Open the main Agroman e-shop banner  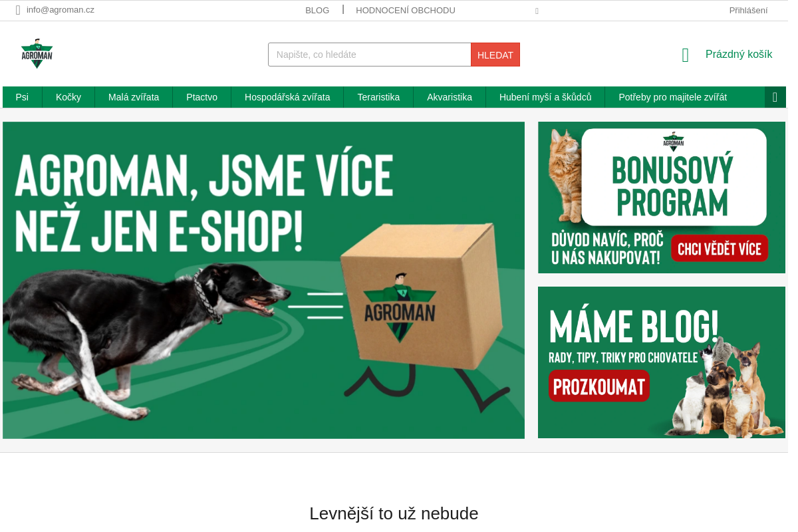(x=263, y=280)
